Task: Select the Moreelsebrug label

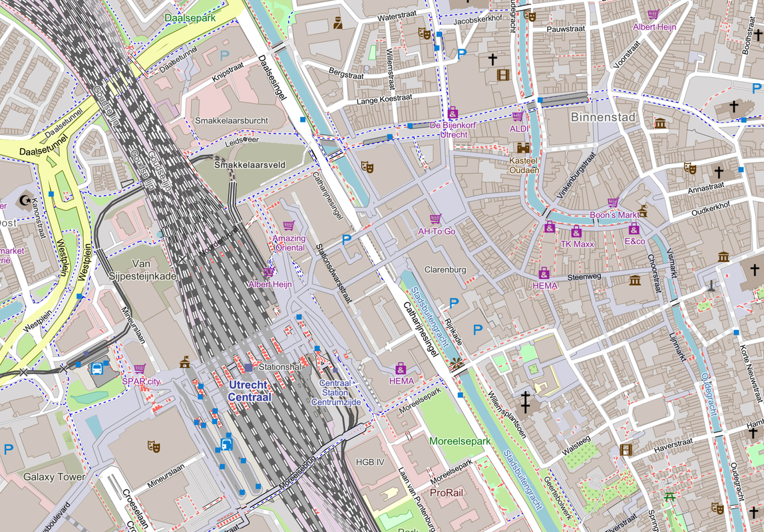Action: (298, 471)
